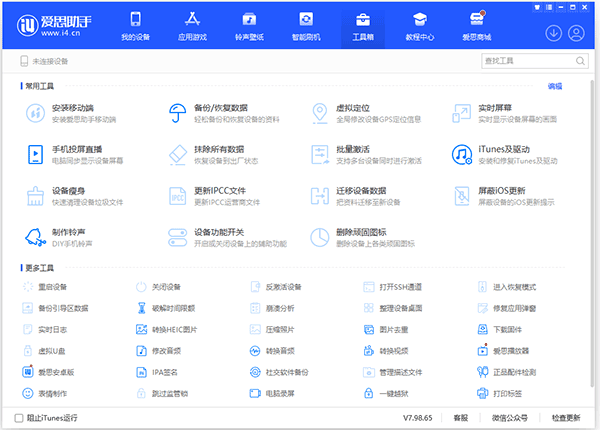Open 实时日志 tool

click(x=45, y=329)
